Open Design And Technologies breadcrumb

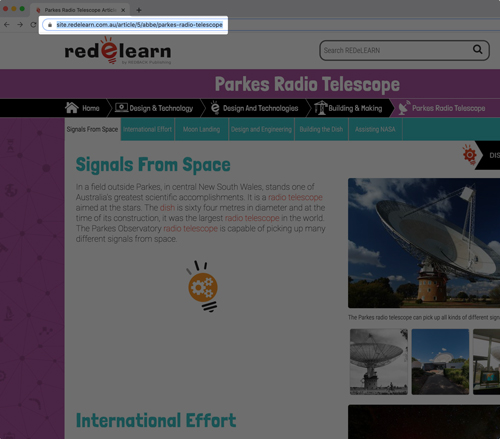tap(260, 108)
